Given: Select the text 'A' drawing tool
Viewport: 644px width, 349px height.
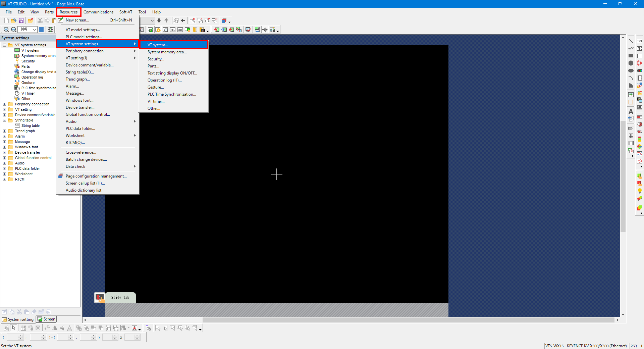Looking at the screenshot, I should click(x=631, y=111).
